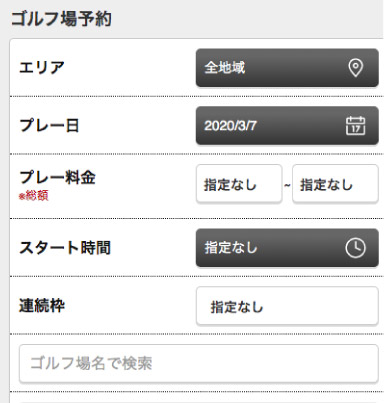Click the gray background beside the ゴルフ場予約 heading
The height and width of the screenshot is (403, 384).
click(247, 19)
